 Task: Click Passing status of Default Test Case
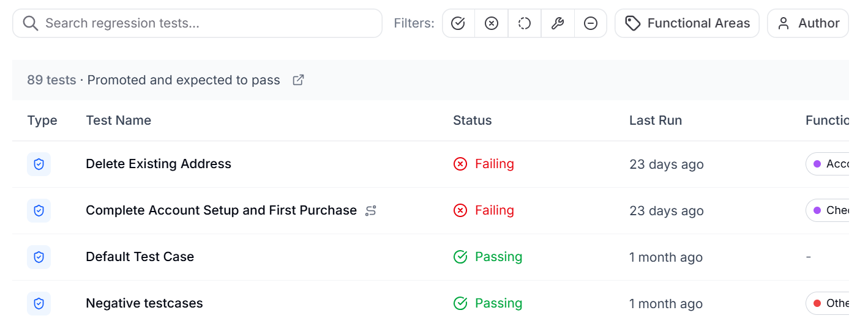pyautogui.click(x=488, y=257)
